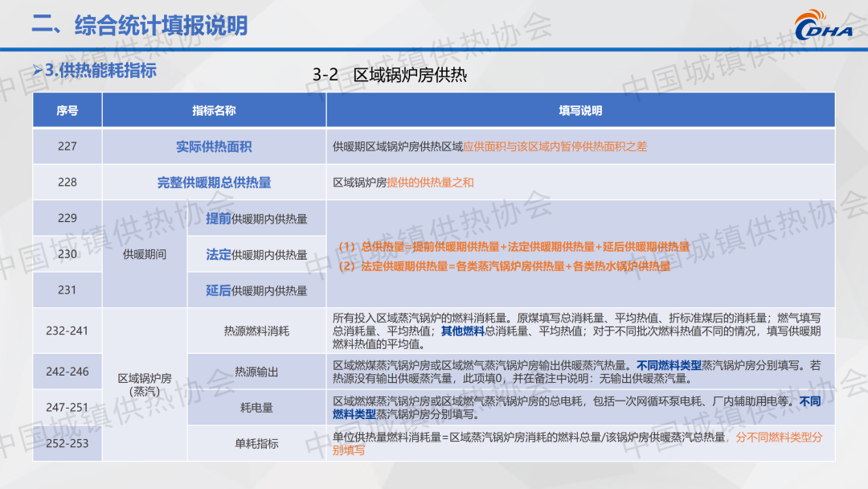
Task: Click the 耗电量 indicator cell
Action: pos(256,408)
